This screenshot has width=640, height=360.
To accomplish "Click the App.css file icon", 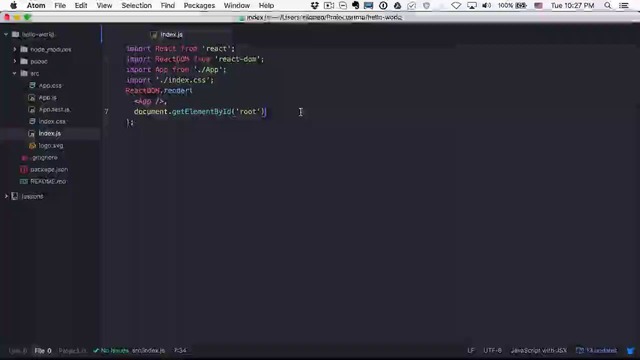I will [x=32, y=85].
